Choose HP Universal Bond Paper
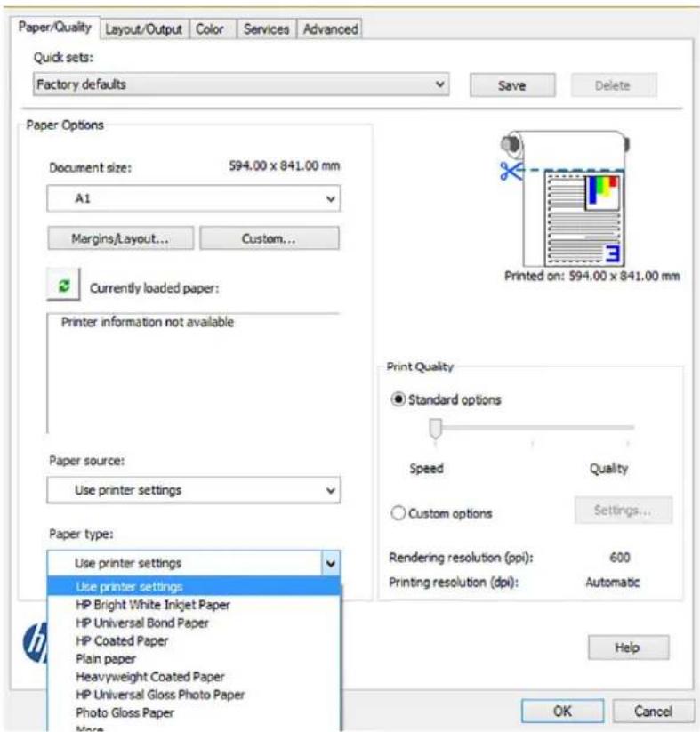 click(x=194, y=623)
